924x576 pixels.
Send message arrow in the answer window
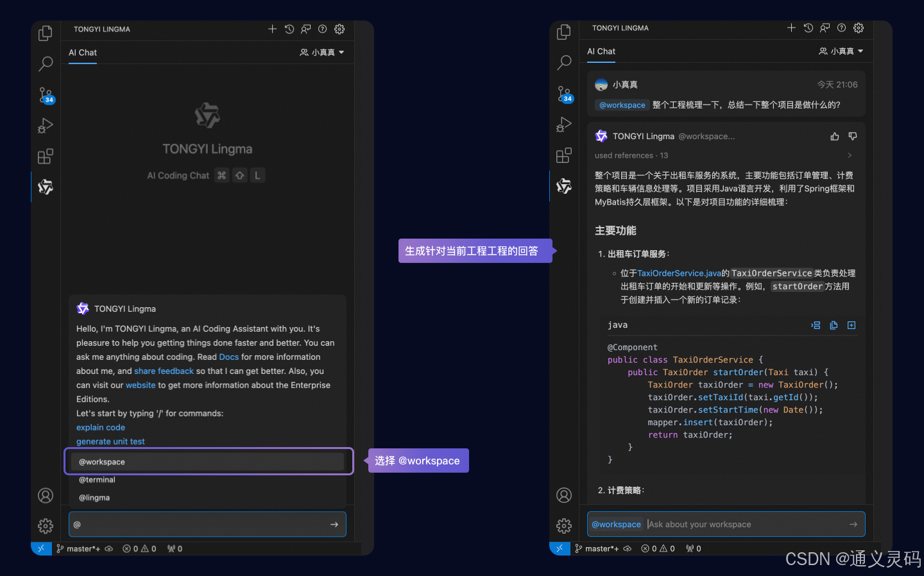pyautogui.click(x=853, y=524)
